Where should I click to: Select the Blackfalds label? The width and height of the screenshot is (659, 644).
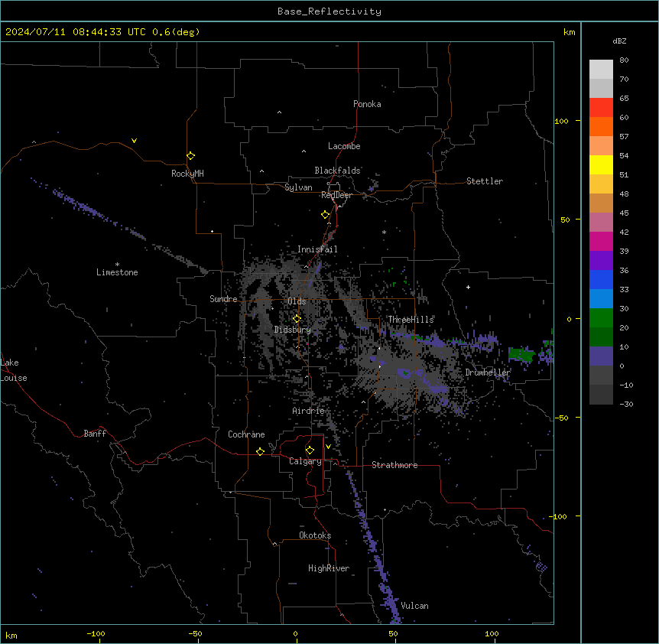point(337,171)
